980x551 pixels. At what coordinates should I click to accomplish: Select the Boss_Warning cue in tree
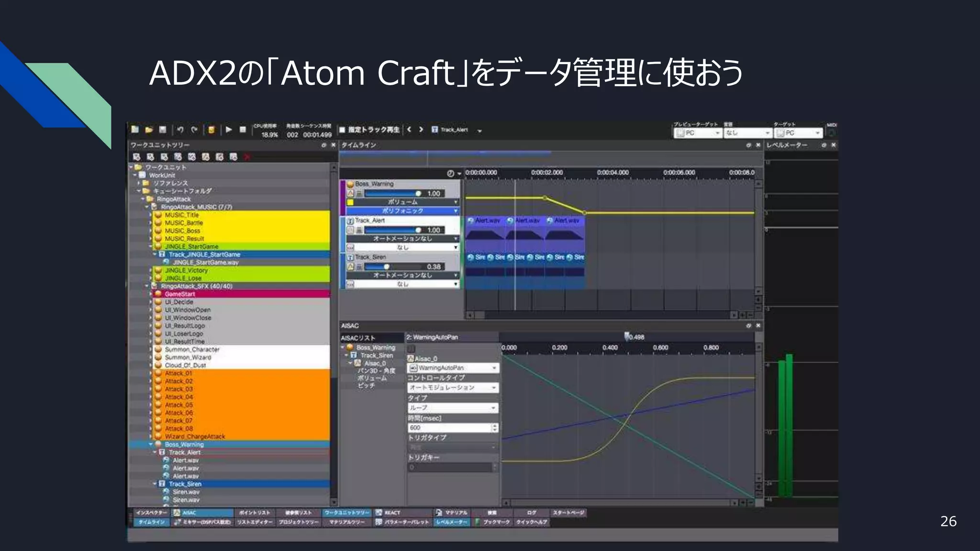(184, 444)
